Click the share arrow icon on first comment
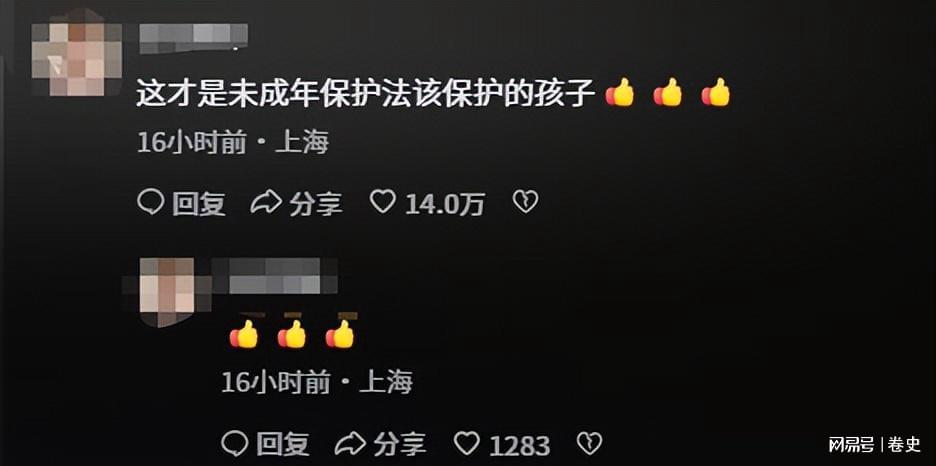 tap(266, 203)
